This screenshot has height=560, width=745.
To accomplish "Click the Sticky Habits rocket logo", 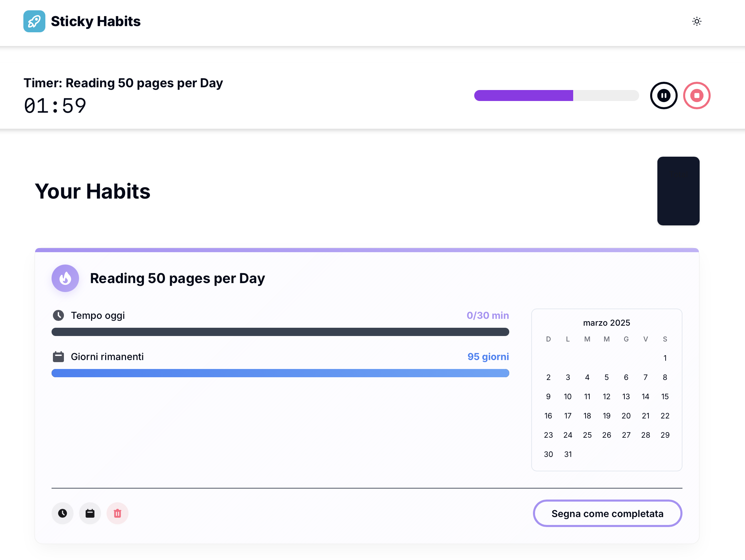I will point(34,21).
